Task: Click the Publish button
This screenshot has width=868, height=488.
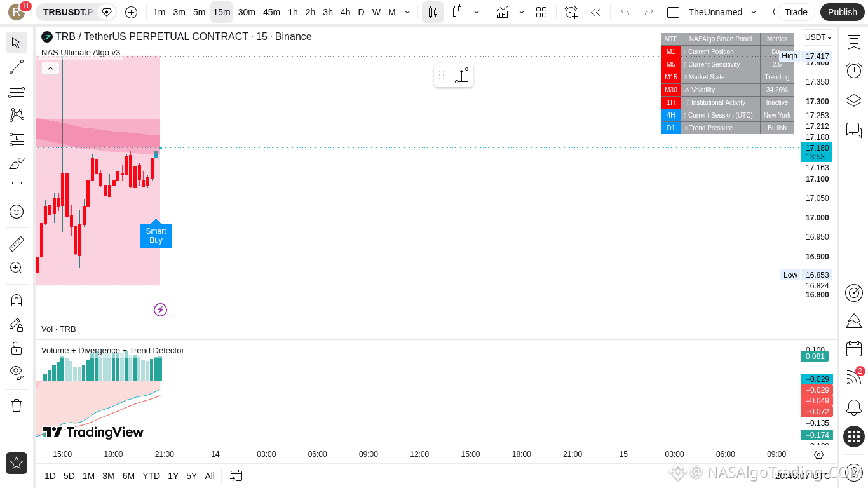Action: pos(843,12)
